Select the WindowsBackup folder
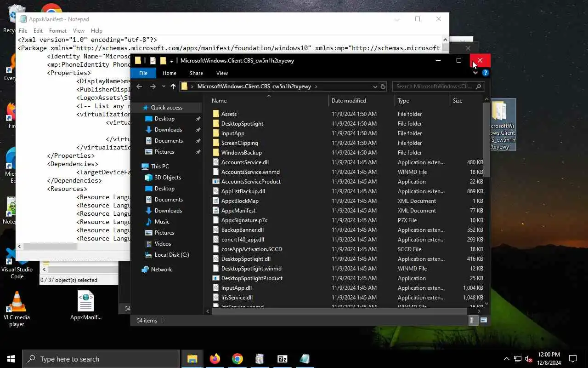 tap(241, 153)
